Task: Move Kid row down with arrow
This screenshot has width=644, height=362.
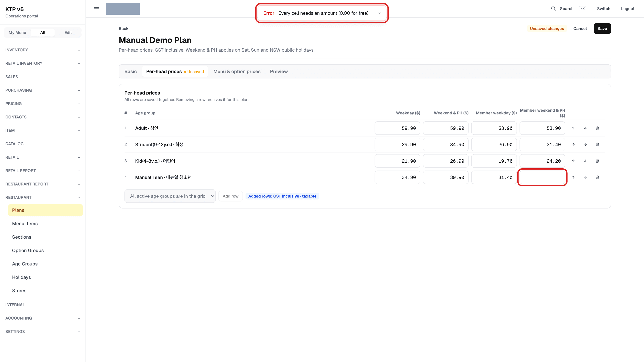Action: click(x=585, y=161)
